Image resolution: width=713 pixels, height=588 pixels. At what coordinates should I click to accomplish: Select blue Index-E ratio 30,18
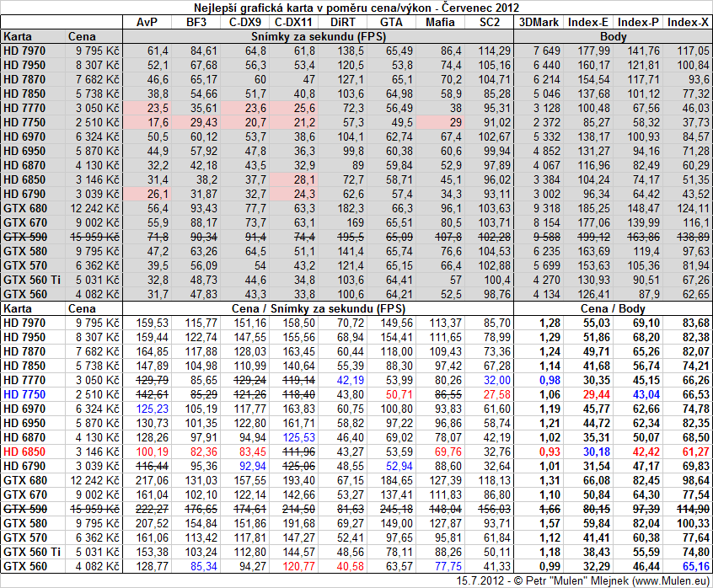597,452
